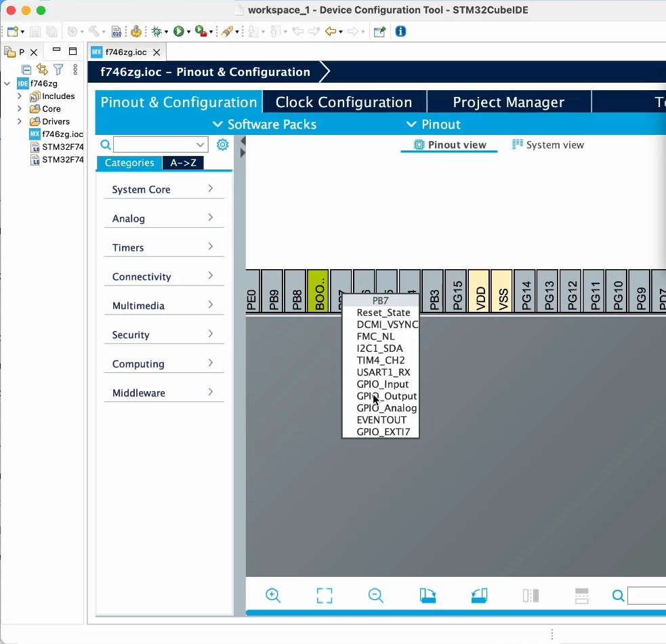Click the green bug Debug icon
Viewport: 666px width, 644px height.
coord(157,31)
